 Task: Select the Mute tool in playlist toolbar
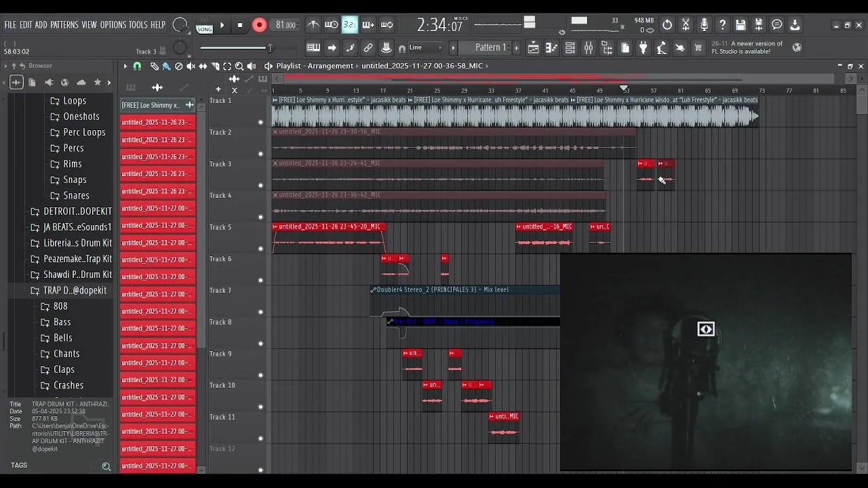(191, 66)
